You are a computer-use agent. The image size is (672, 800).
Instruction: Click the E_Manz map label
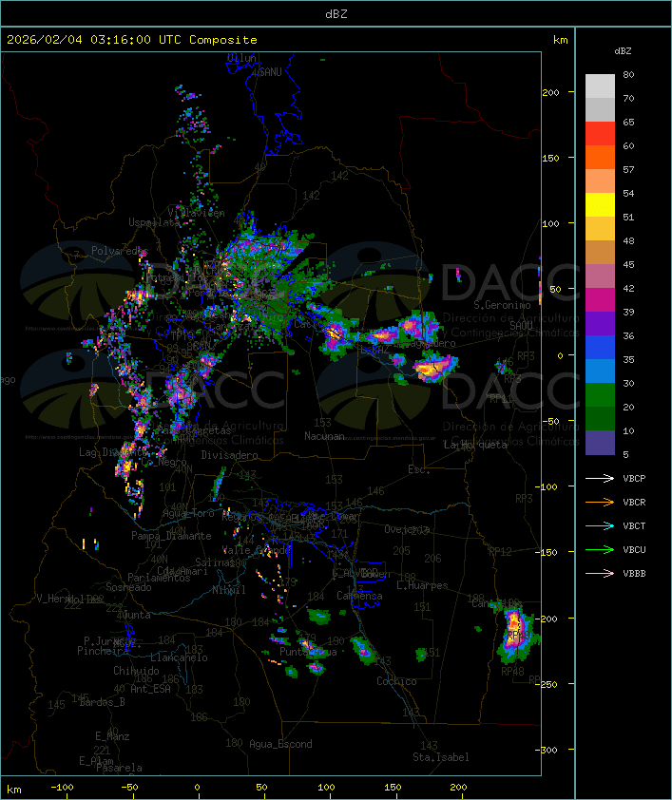(x=112, y=736)
